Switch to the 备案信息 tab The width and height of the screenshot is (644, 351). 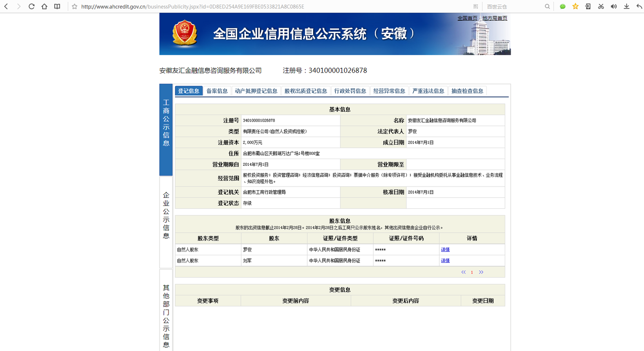tap(217, 91)
